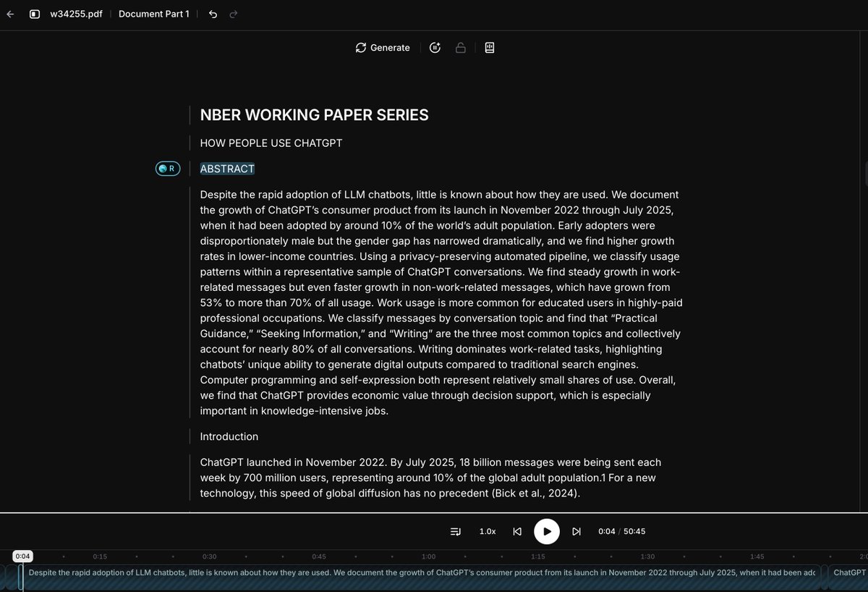Image resolution: width=868 pixels, height=592 pixels.
Task: Jump to the 1:45 timeline mark
Action: point(757,557)
